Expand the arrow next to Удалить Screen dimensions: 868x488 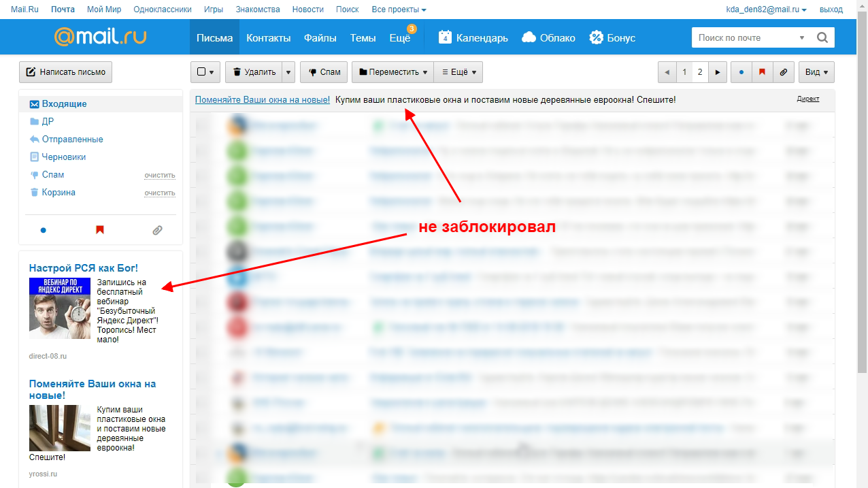click(288, 72)
